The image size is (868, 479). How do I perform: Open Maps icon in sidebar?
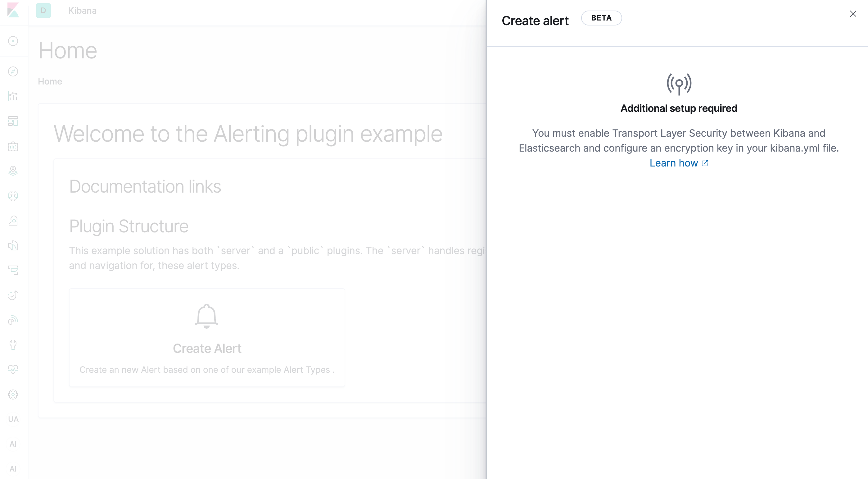point(13,171)
